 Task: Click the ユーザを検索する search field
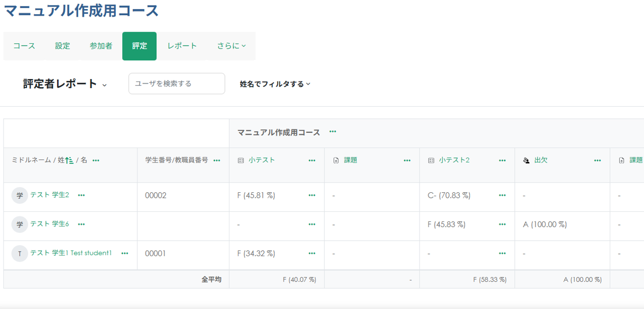tap(177, 84)
